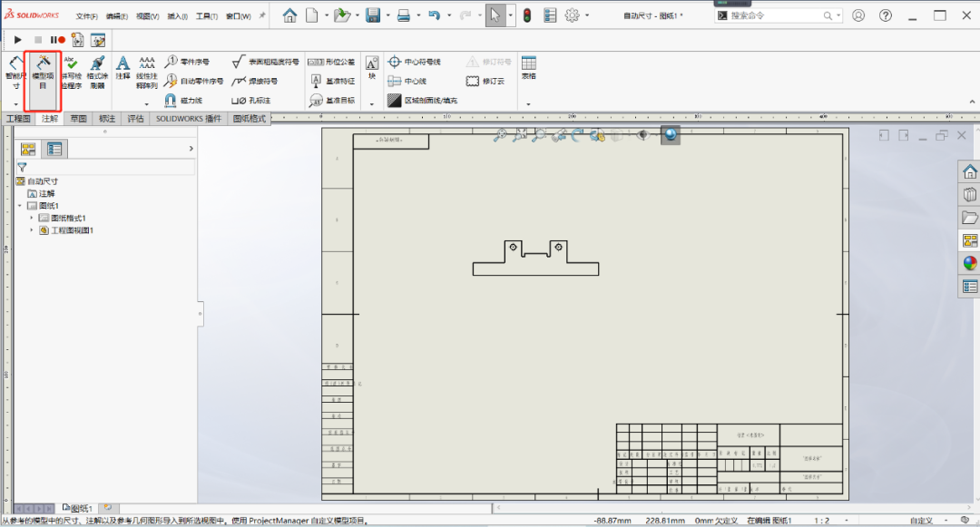Apply 区域剖面线/填充 area hatch fill
This screenshot has width=980, height=527.
click(422, 100)
